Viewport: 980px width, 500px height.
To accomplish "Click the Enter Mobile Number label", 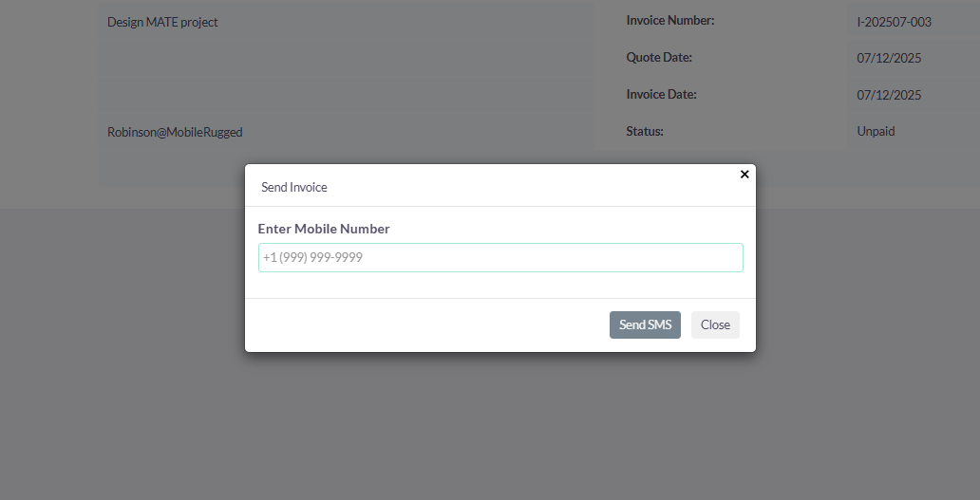I will [324, 229].
